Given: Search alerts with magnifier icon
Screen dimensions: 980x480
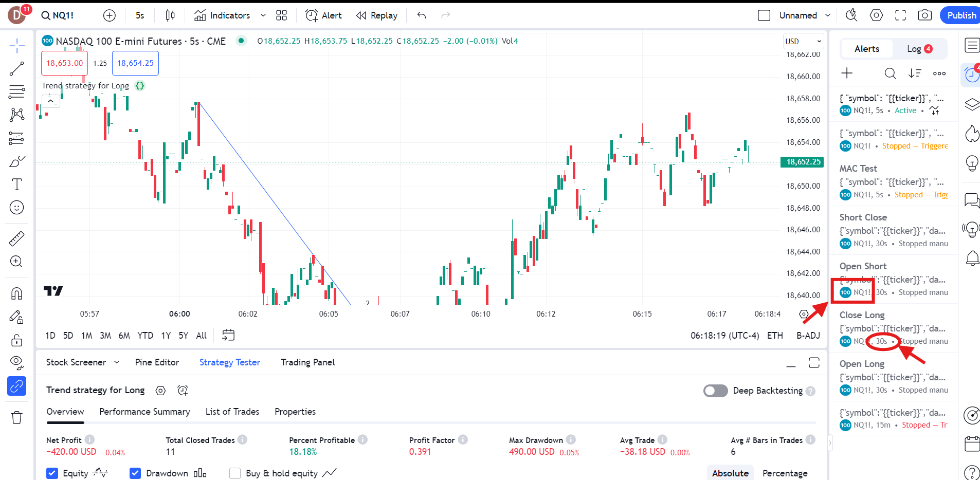Looking at the screenshot, I should tap(890, 73).
